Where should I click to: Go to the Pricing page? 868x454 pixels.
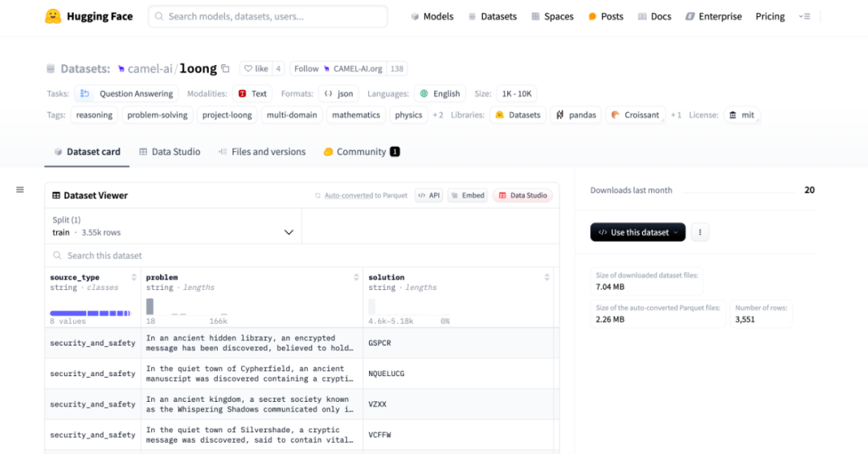[770, 17]
